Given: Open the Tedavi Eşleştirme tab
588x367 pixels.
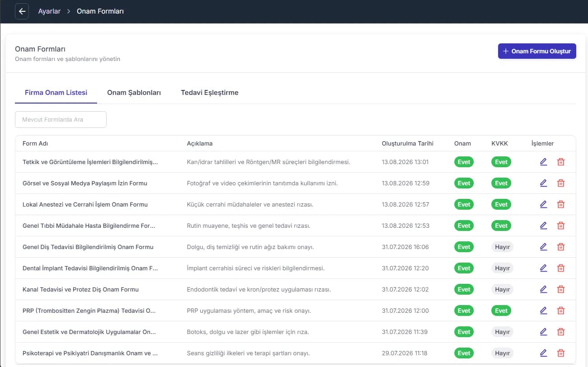Looking at the screenshot, I should tap(210, 93).
